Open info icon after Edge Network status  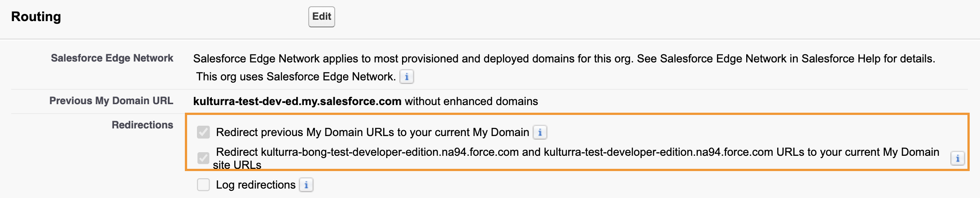[x=407, y=77]
